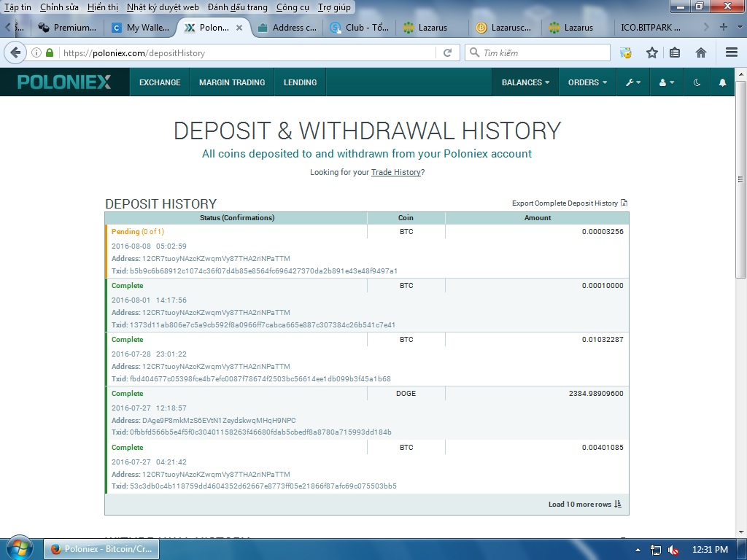Click the Pending (0 of 1) status

[138, 231]
